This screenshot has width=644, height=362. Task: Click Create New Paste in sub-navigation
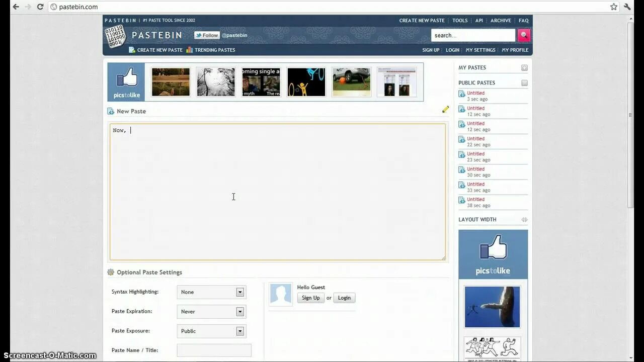point(160,50)
